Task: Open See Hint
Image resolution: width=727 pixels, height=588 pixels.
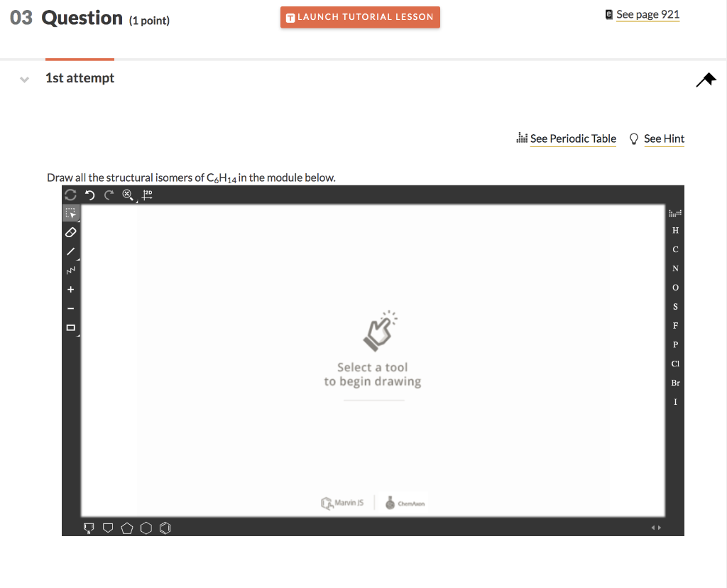Action: click(664, 138)
